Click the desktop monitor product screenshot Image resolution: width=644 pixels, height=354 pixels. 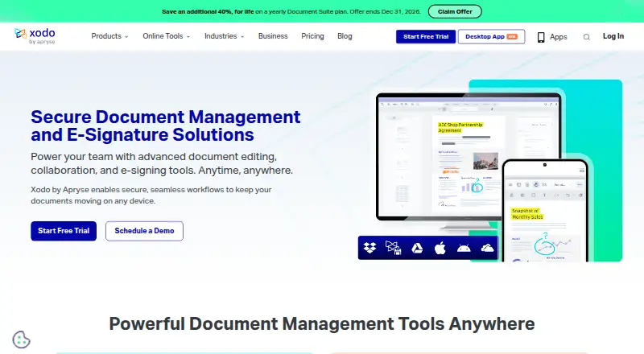[469, 157]
